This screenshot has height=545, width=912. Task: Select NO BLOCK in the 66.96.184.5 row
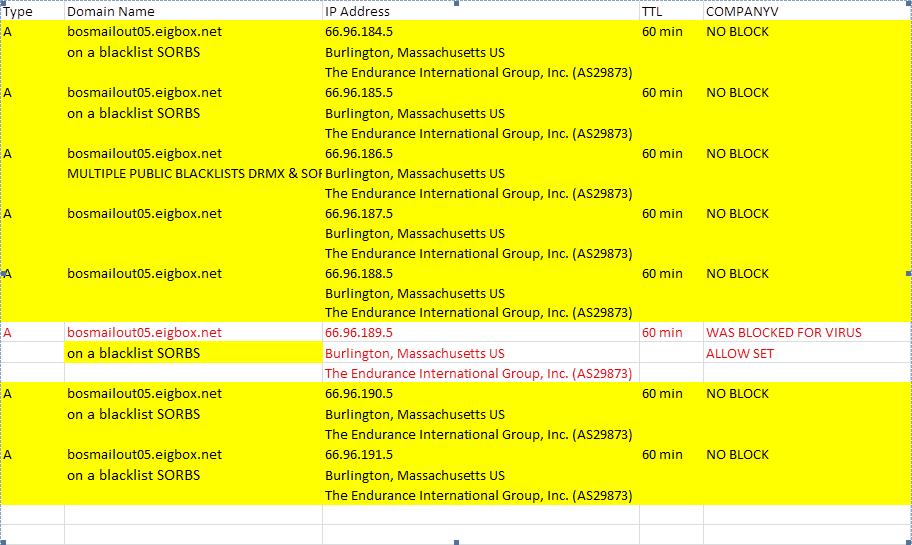pyautogui.click(x=807, y=31)
